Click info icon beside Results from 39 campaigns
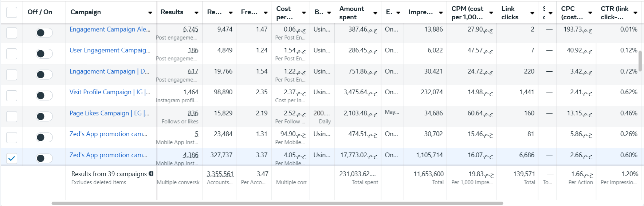 151,174
